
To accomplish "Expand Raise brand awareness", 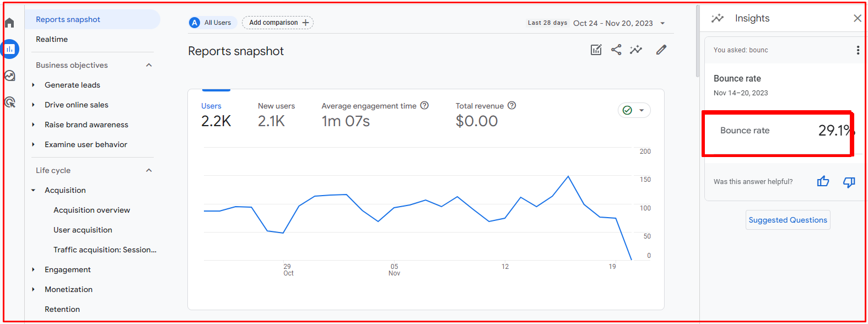I will 33,125.
